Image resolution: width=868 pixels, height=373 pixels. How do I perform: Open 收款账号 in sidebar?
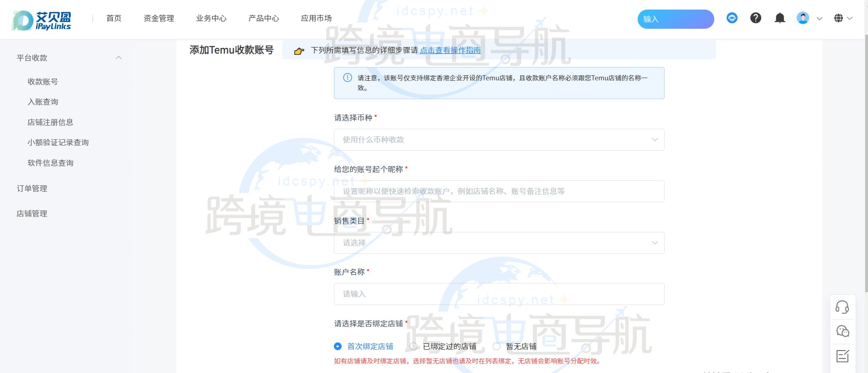tap(43, 82)
